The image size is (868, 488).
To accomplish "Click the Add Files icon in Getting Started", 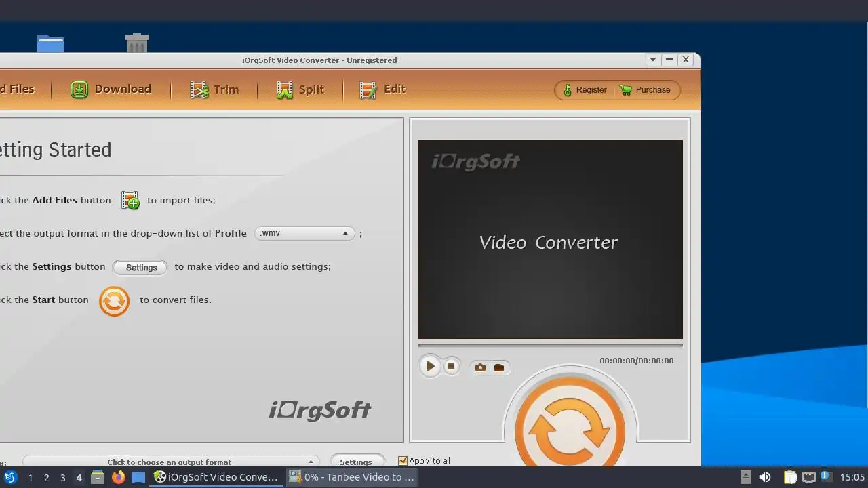I will point(130,200).
